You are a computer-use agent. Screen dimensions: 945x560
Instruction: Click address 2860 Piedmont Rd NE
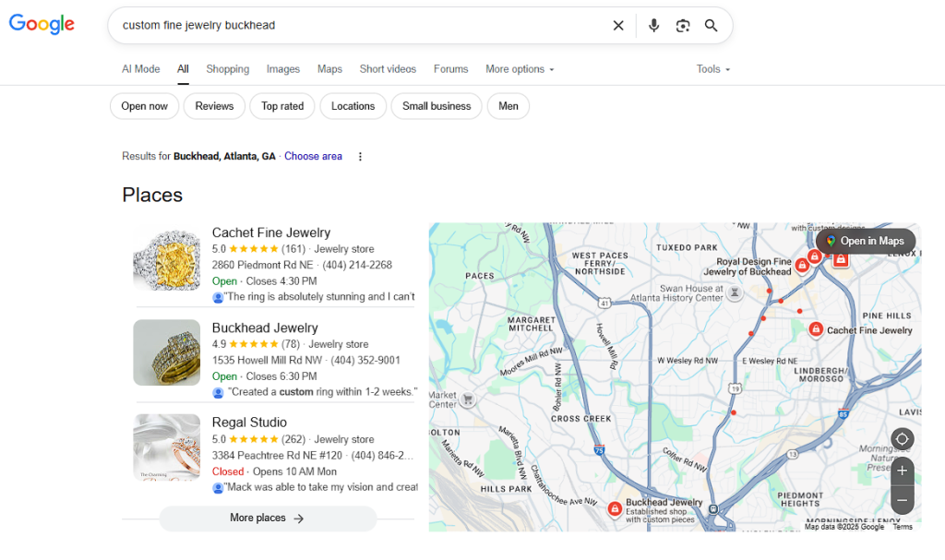click(263, 265)
